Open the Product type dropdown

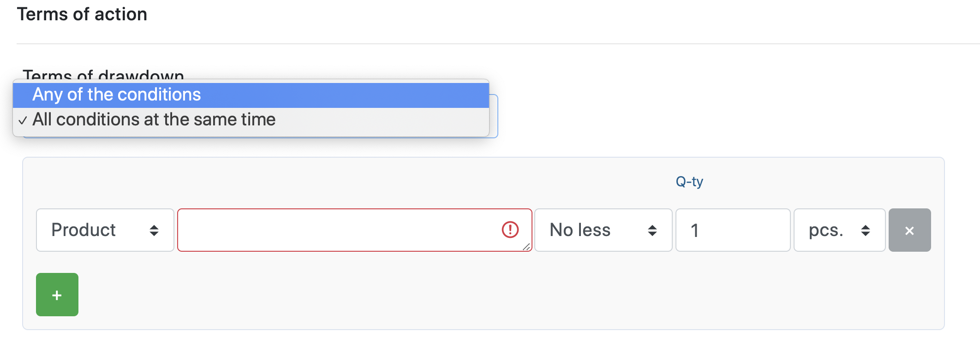(92, 230)
